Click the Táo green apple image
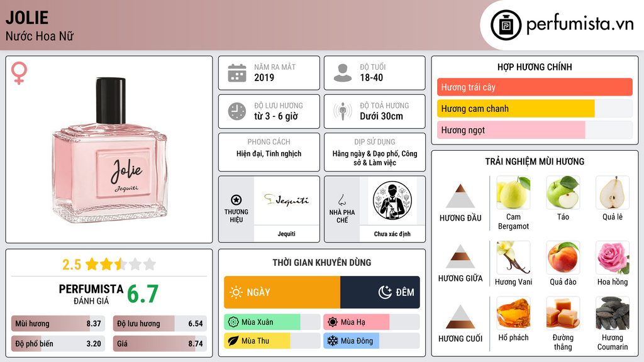 pos(563,192)
